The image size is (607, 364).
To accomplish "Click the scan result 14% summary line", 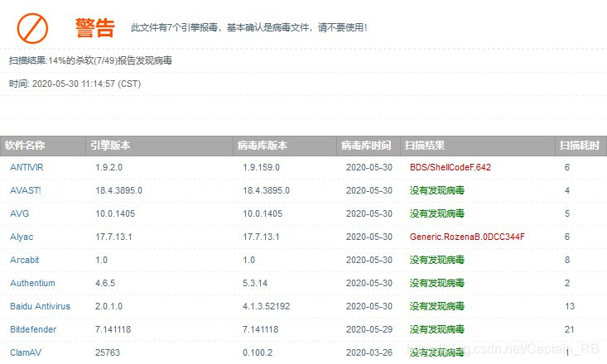I will (x=90, y=60).
